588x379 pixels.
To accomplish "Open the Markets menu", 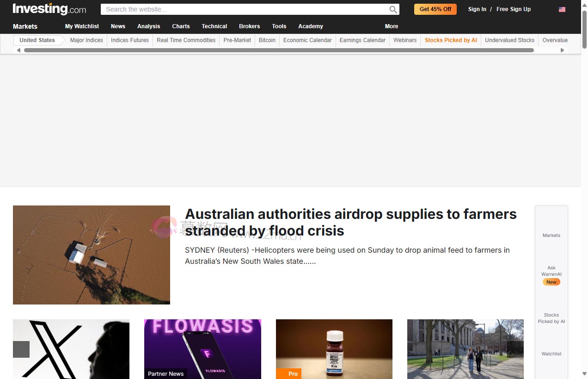I will click(25, 26).
